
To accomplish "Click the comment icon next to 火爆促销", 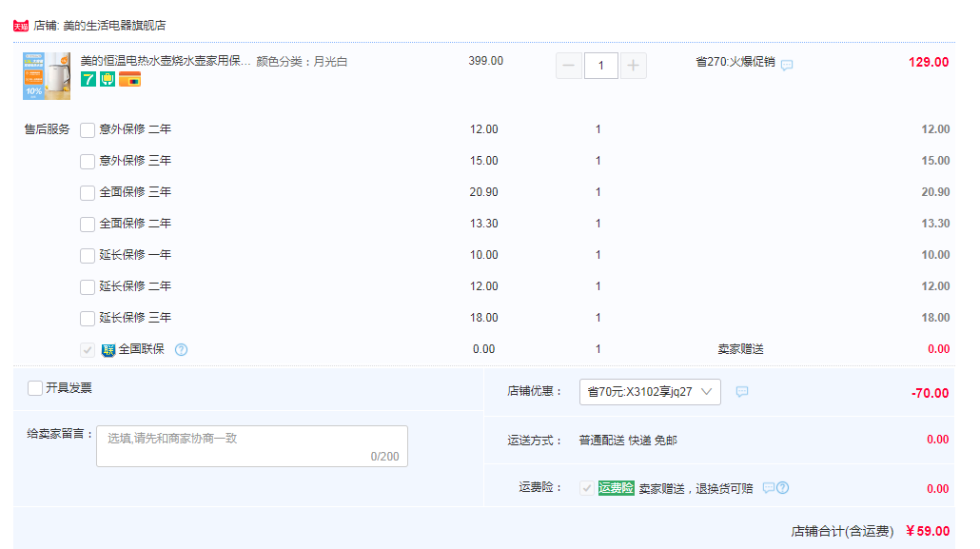I will coord(787,65).
